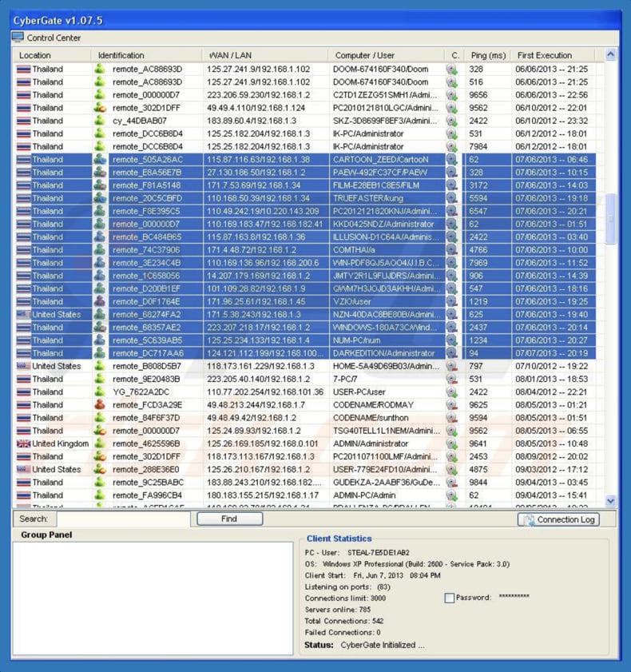Click the Search input field
This screenshot has height=672, width=631.
click(124, 519)
